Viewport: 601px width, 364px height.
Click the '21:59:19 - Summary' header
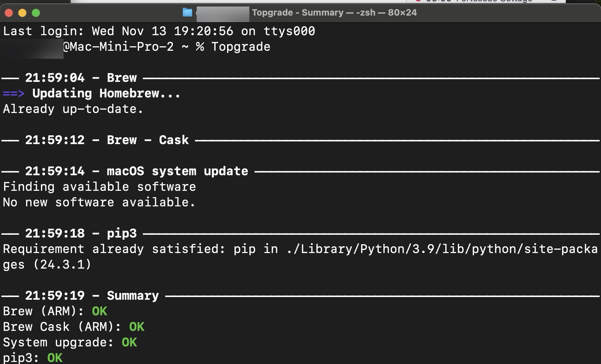(x=92, y=296)
